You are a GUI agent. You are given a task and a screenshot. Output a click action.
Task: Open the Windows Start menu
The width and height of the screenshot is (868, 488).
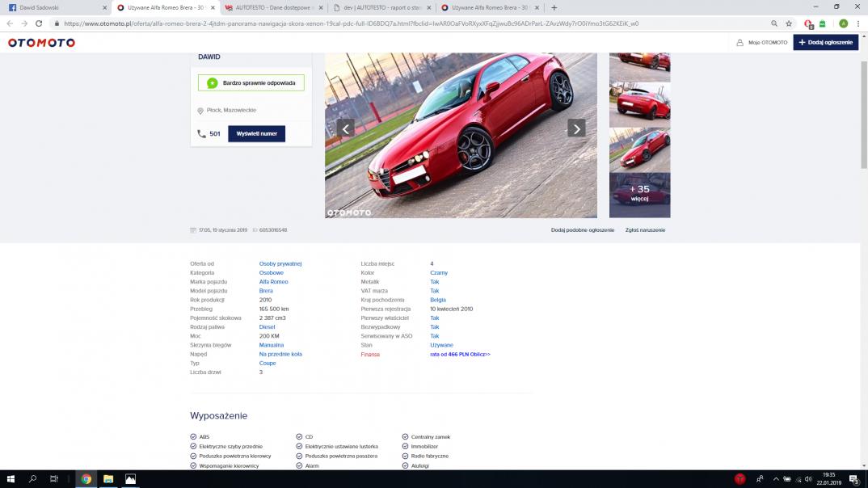pyautogui.click(x=11, y=479)
